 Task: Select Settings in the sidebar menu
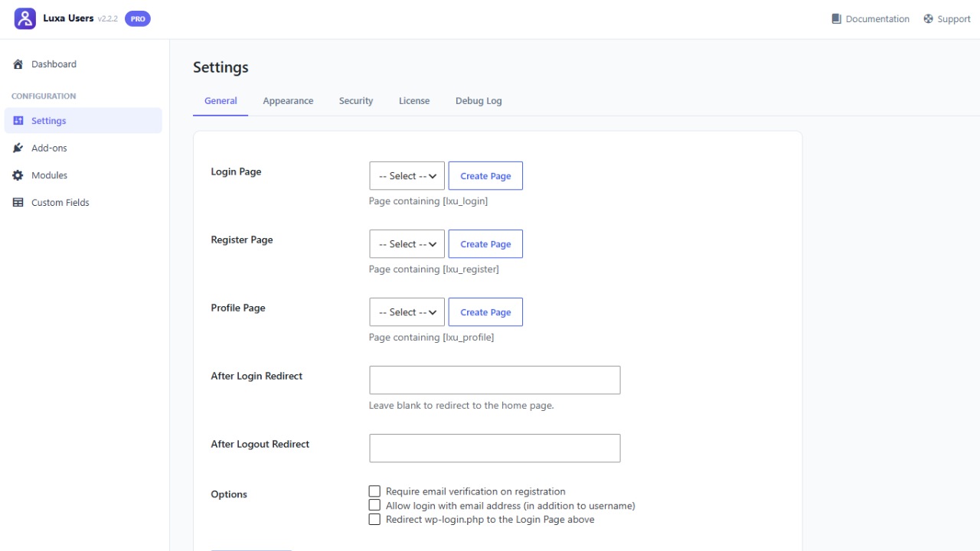pyautogui.click(x=83, y=121)
